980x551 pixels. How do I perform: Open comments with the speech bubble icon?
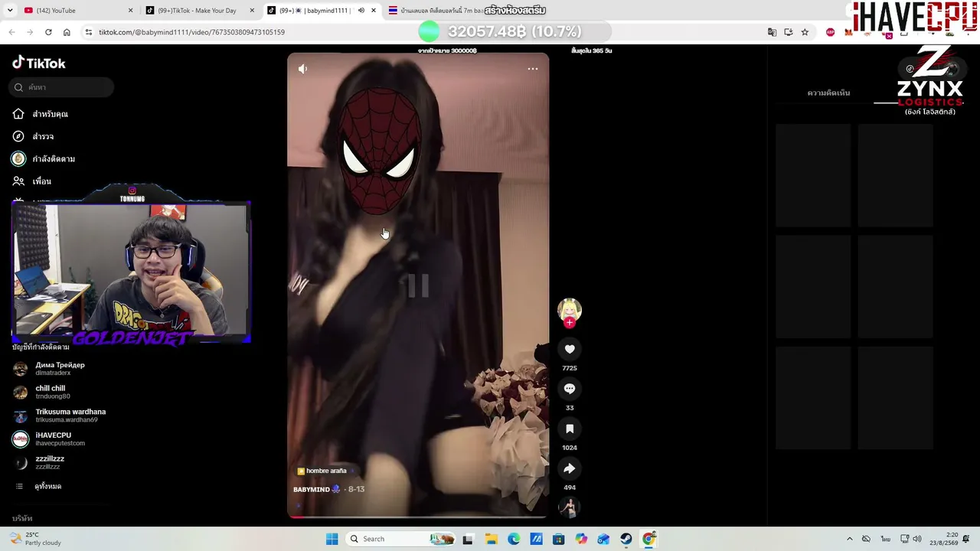tap(570, 389)
